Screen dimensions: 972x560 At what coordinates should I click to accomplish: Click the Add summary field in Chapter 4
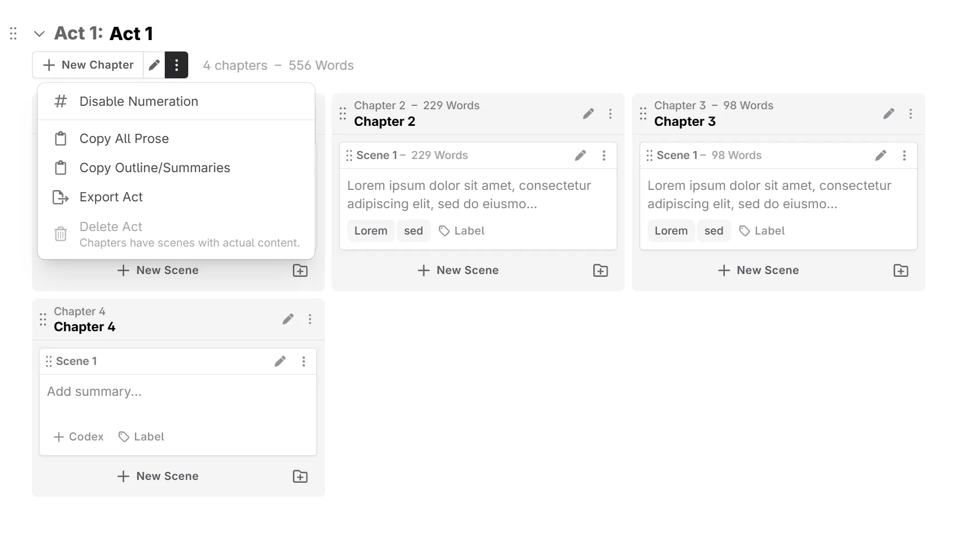click(x=94, y=392)
